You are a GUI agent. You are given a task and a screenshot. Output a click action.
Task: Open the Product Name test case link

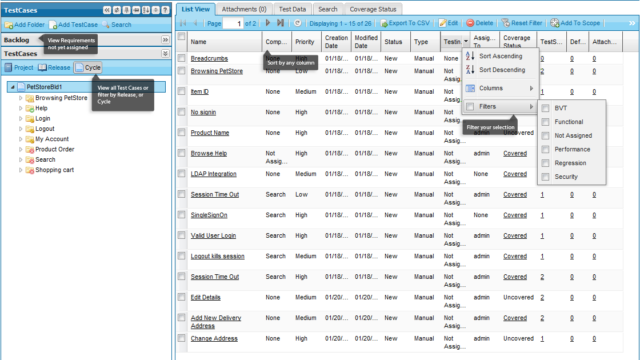[x=210, y=133]
